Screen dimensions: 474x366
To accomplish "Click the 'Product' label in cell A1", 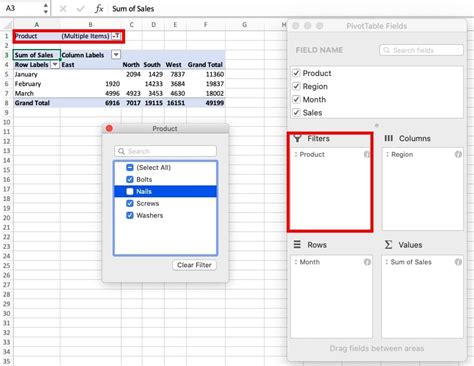I will pyautogui.click(x=37, y=36).
